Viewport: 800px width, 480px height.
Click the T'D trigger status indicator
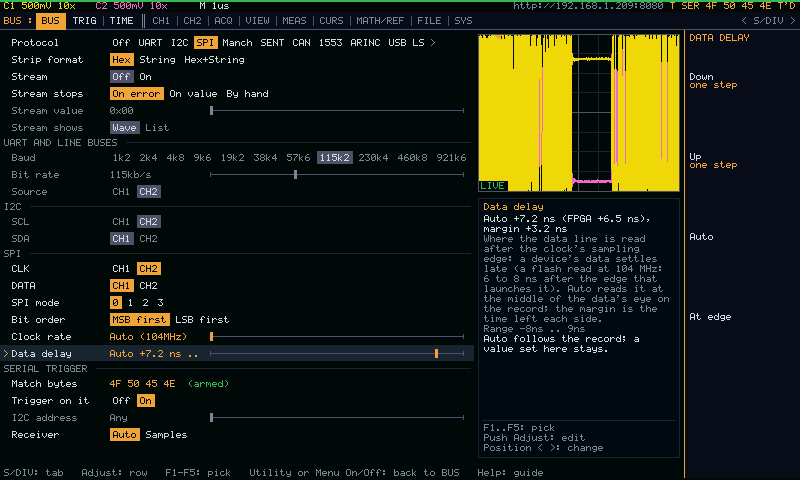pos(786,6)
